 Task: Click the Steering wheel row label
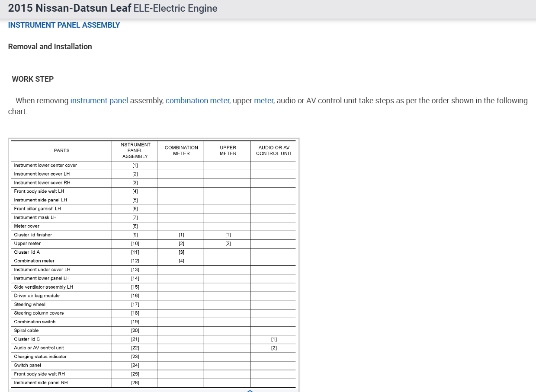click(x=29, y=304)
